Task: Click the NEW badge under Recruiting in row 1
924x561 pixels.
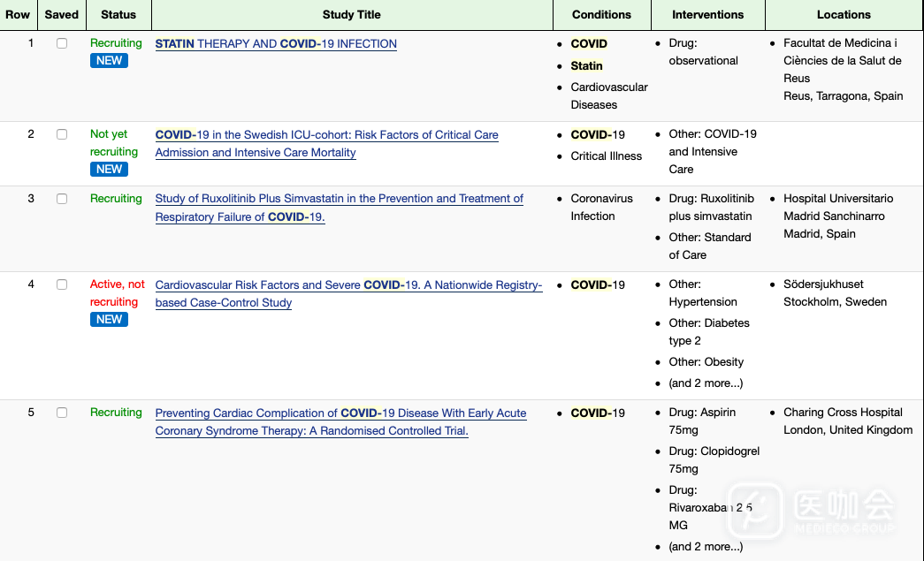Action: click(109, 61)
